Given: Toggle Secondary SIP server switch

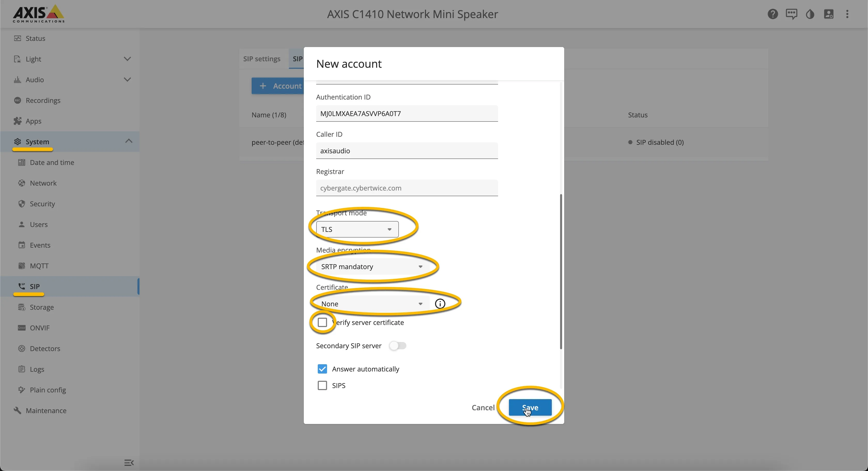Looking at the screenshot, I should click(x=398, y=346).
